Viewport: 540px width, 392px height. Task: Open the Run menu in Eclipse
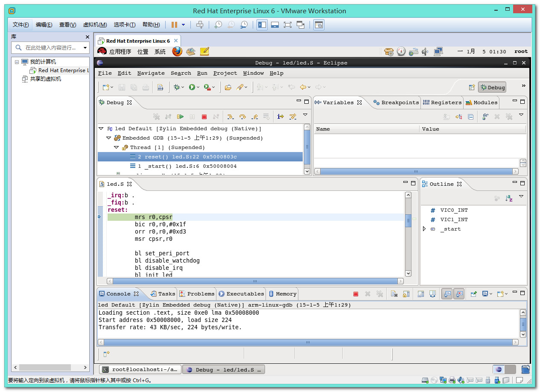[x=202, y=73]
